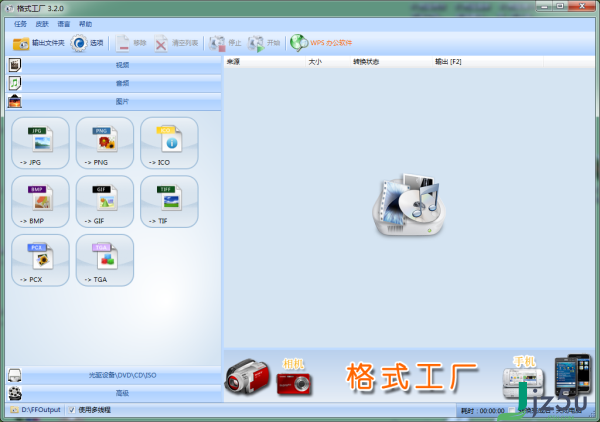Open the 语言 language menu
This screenshot has width=600, height=422.
click(64, 24)
